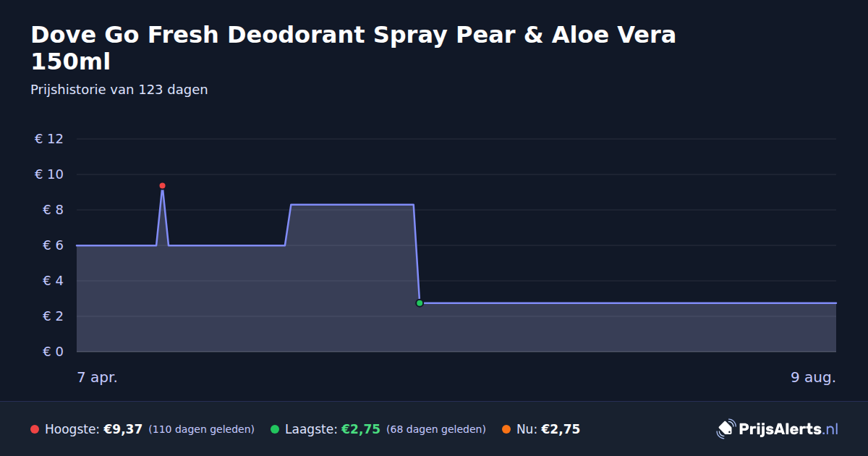
Task: Click the green dot beside Laagste
Action: 275,429
